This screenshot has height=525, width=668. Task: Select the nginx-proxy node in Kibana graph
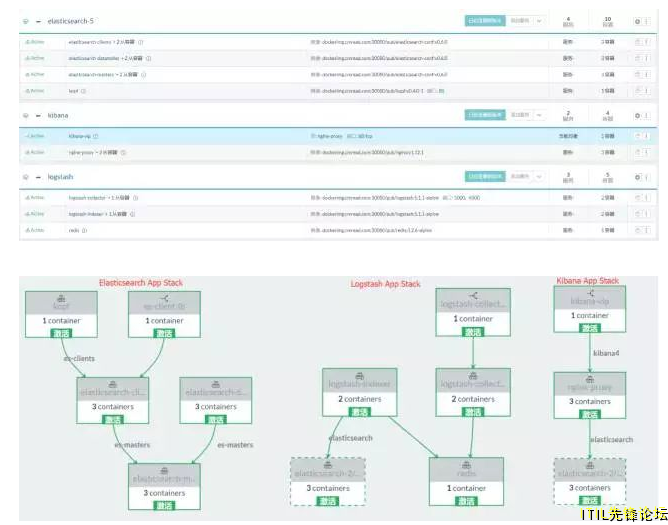coord(590,395)
